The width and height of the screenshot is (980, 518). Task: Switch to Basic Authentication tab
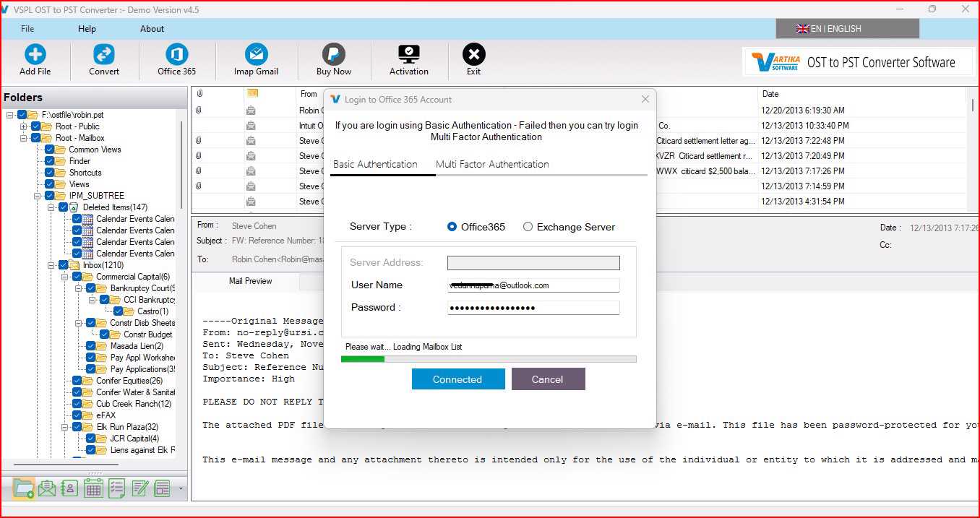375,164
